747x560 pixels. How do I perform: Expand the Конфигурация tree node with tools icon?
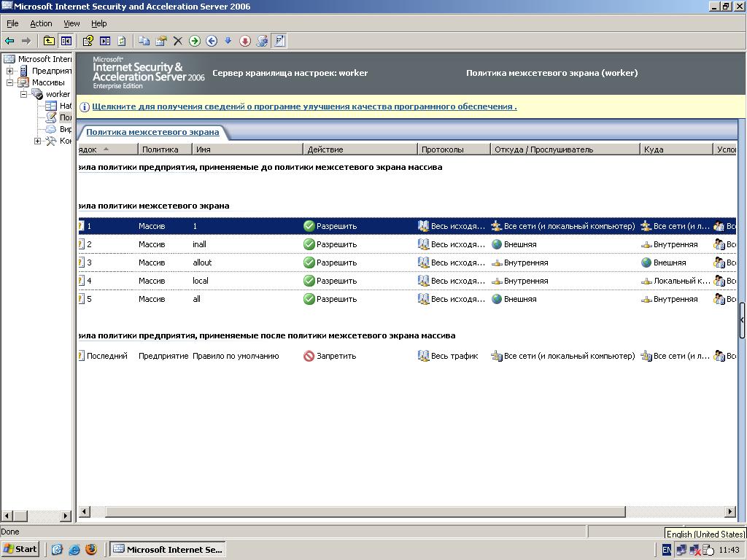point(38,141)
